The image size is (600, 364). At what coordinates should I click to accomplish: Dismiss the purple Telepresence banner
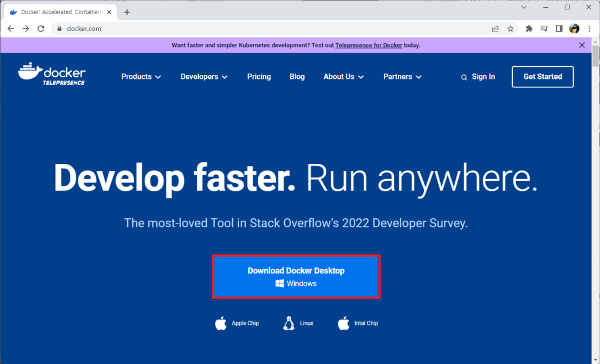pos(582,45)
